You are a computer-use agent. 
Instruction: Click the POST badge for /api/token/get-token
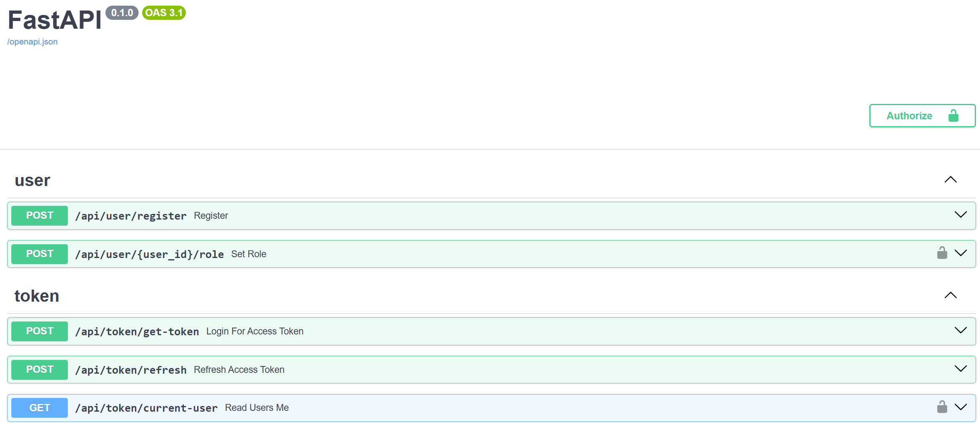click(40, 331)
